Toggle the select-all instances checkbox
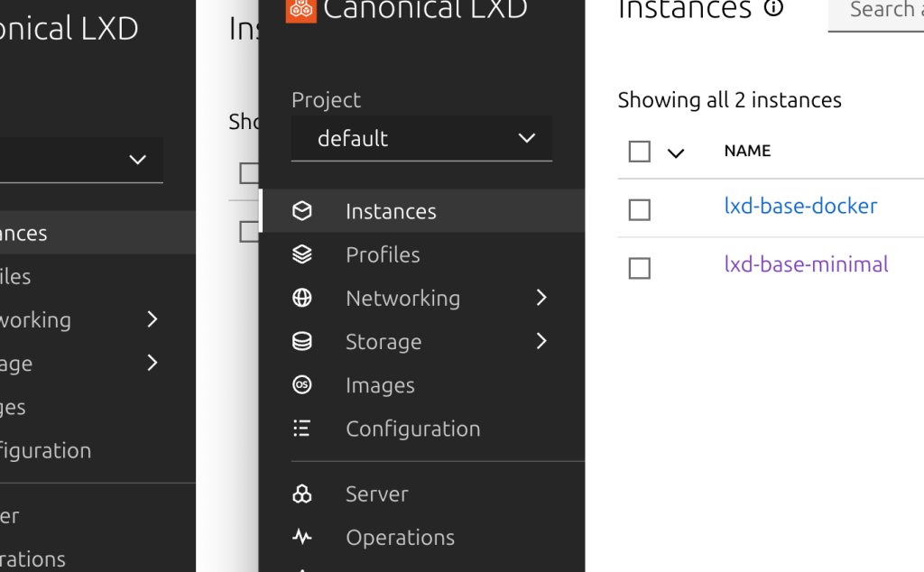This screenshot has width=924, height=572. (639, 152)
